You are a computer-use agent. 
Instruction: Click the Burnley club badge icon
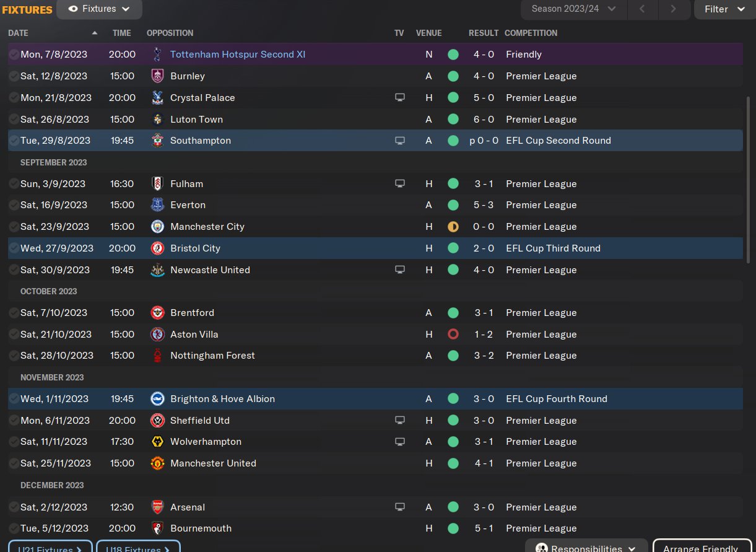[157, 76]
